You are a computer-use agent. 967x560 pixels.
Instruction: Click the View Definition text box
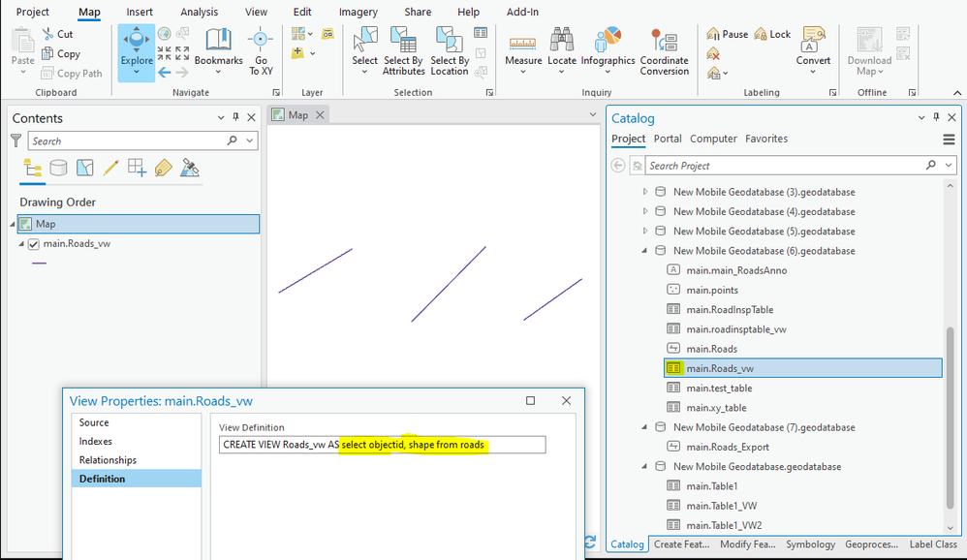pos(383,445)
